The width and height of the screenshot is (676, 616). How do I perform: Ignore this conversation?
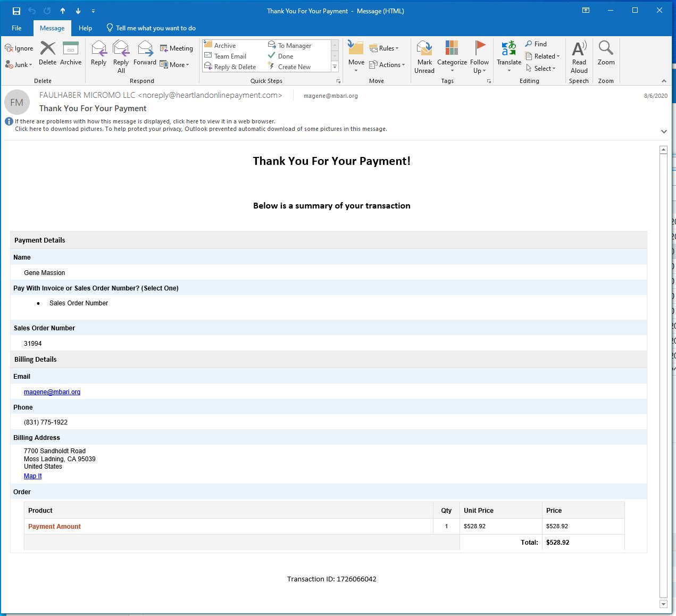tap(19, 48)
